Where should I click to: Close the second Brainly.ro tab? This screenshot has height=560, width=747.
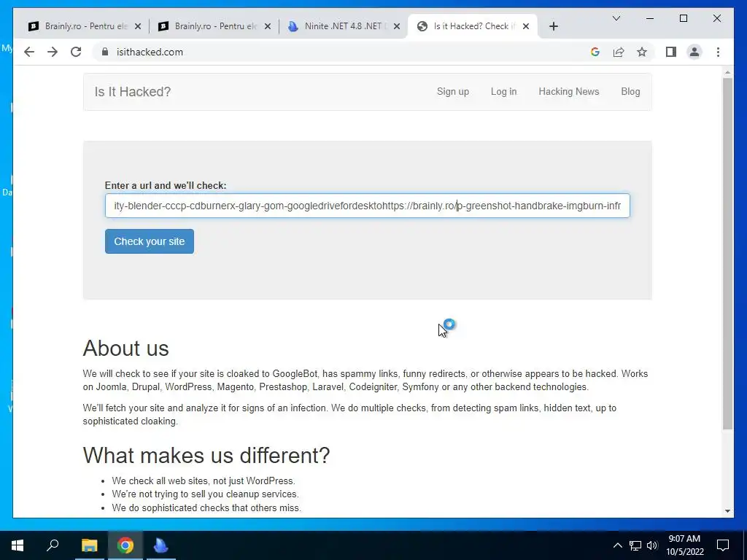coord(268,26)
